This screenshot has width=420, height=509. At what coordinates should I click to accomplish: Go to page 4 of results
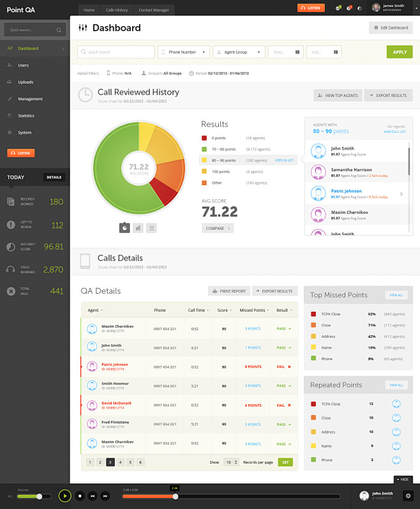pyautogui.click(x=121, y=462)
